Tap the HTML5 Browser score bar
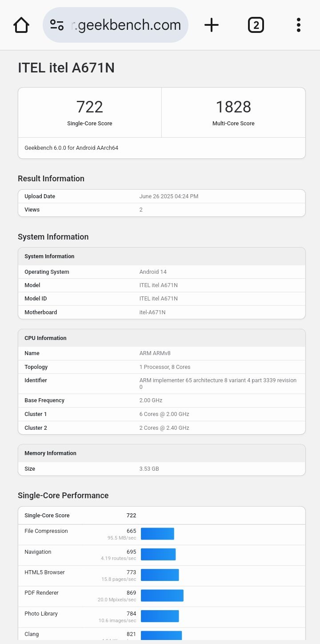Viewport: 320px width, 644px height. (160, 575)
